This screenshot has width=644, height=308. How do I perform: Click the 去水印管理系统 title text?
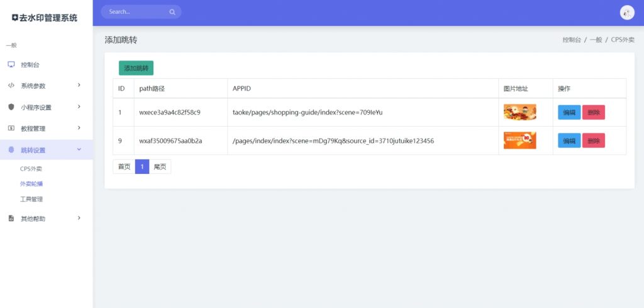point(48,18)
